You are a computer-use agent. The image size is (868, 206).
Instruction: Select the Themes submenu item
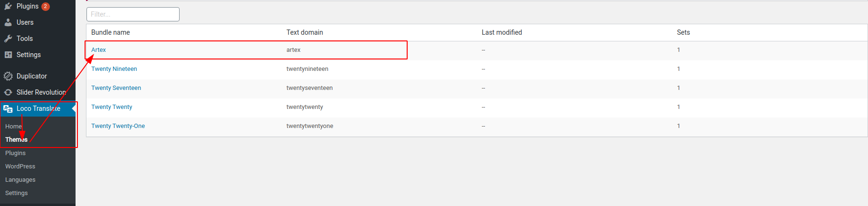(16, 140)
